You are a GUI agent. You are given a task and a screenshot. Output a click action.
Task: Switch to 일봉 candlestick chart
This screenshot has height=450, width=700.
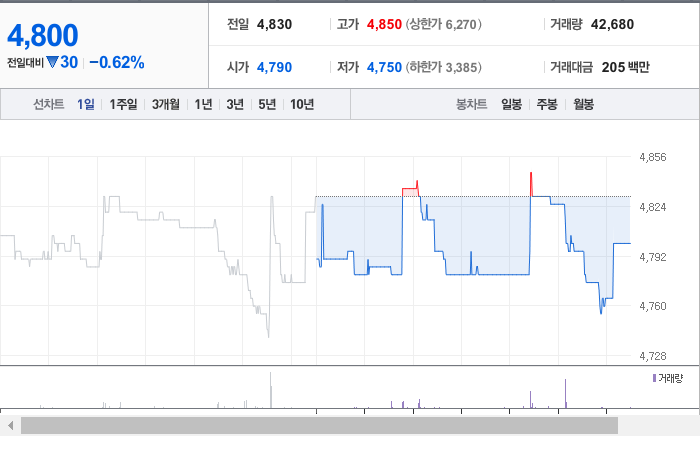coord(512,104)
